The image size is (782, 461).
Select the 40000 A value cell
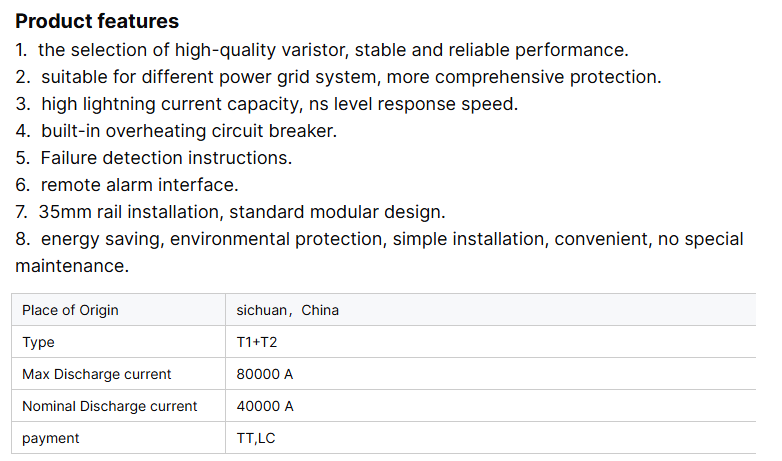pos(265,406)
